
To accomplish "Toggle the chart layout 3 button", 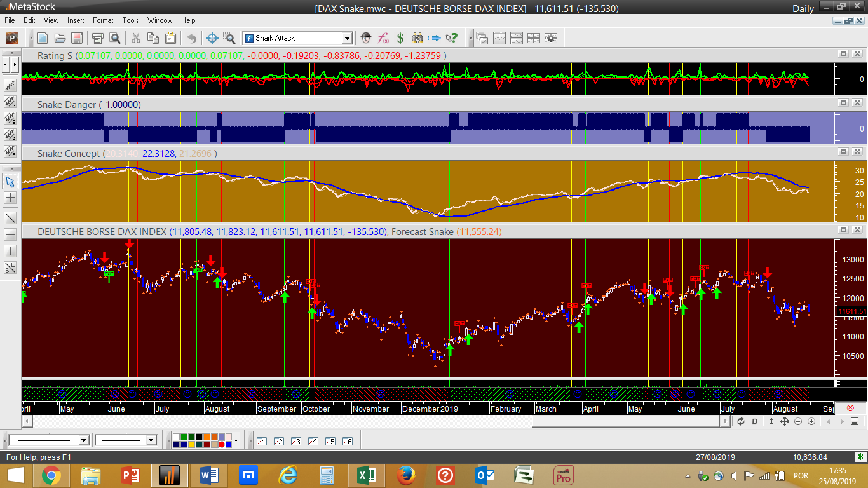I will [x=295, y=441].
